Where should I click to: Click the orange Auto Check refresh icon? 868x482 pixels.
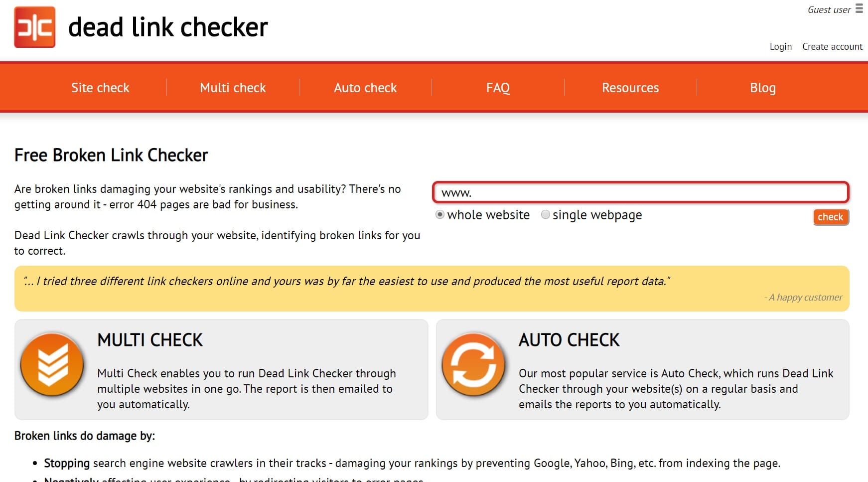[x=473, y=364]
